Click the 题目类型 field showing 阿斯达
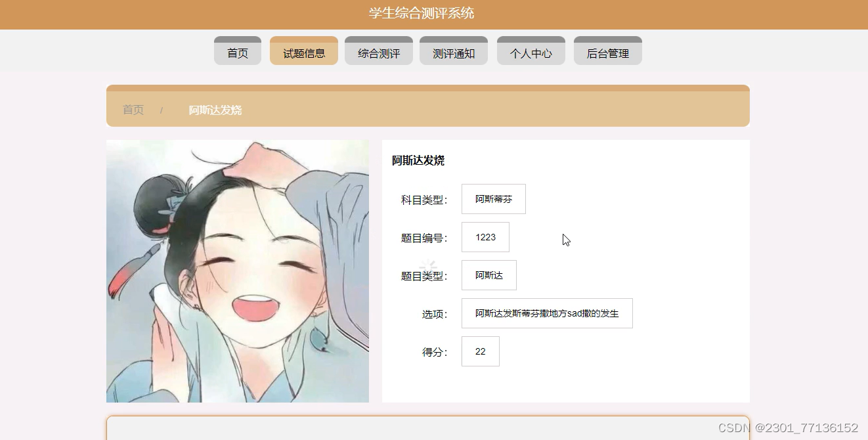 tap(488, 275)
